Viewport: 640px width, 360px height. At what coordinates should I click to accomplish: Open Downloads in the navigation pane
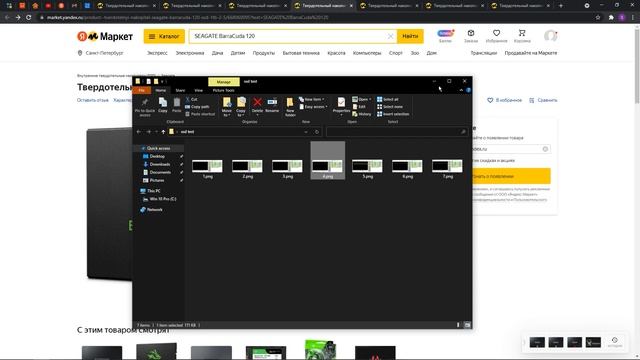click(160, 164)
